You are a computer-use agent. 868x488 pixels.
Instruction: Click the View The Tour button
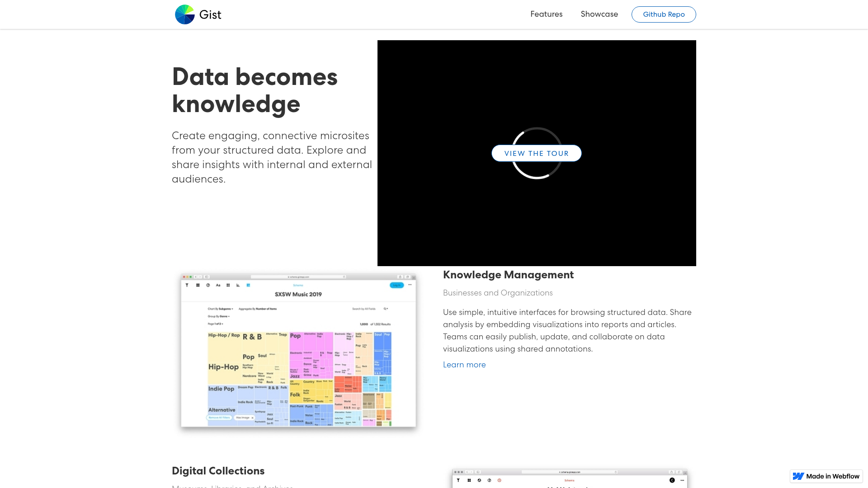coord(536,153)
